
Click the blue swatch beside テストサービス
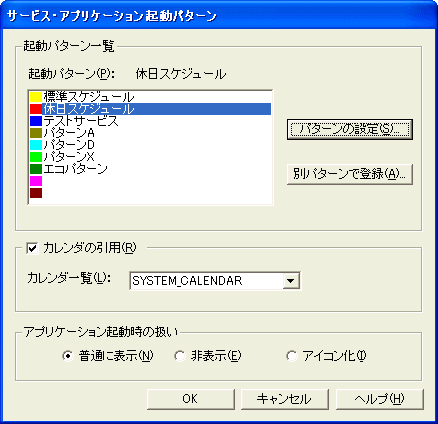coord(36,121)
